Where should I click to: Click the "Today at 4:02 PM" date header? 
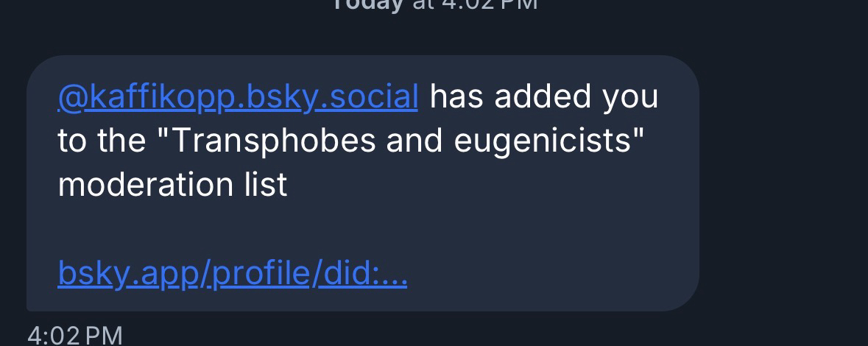pos(434,4)
